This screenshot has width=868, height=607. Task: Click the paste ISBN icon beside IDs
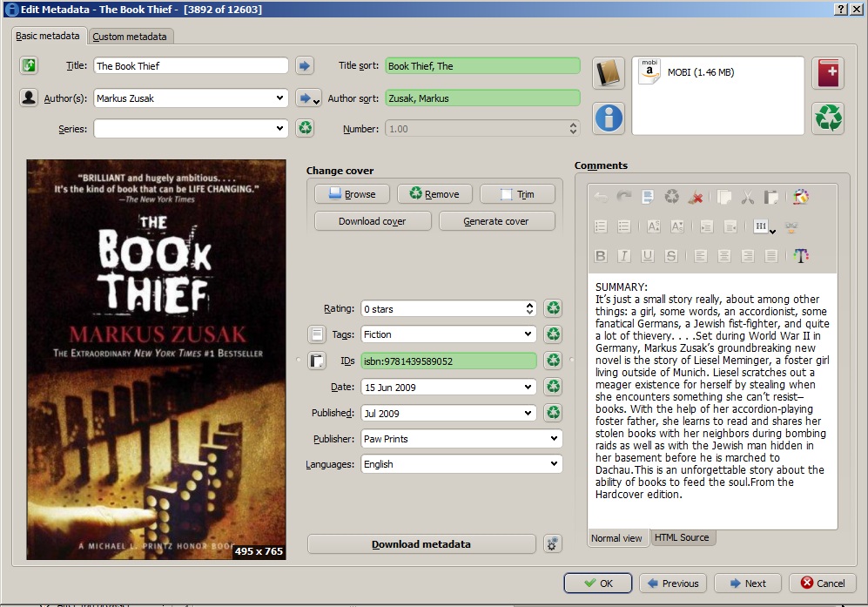(x=318, y=361)
